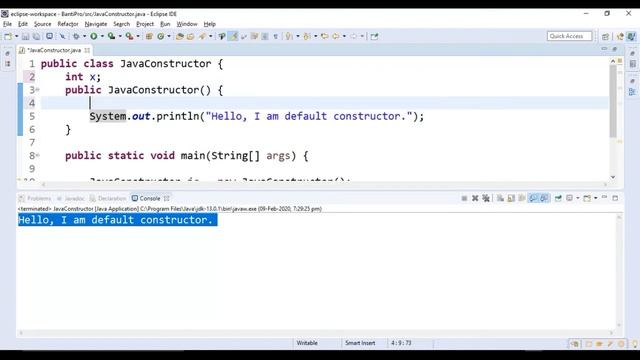The width and height of the screenshot is (640, 360).
Task: Open the Display Selected Console dropdown arrow
Action: tap(578, 198)
